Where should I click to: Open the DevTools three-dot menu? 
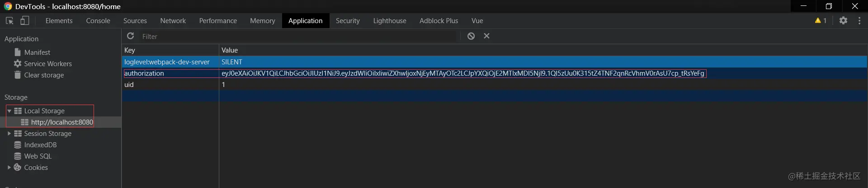859,20
